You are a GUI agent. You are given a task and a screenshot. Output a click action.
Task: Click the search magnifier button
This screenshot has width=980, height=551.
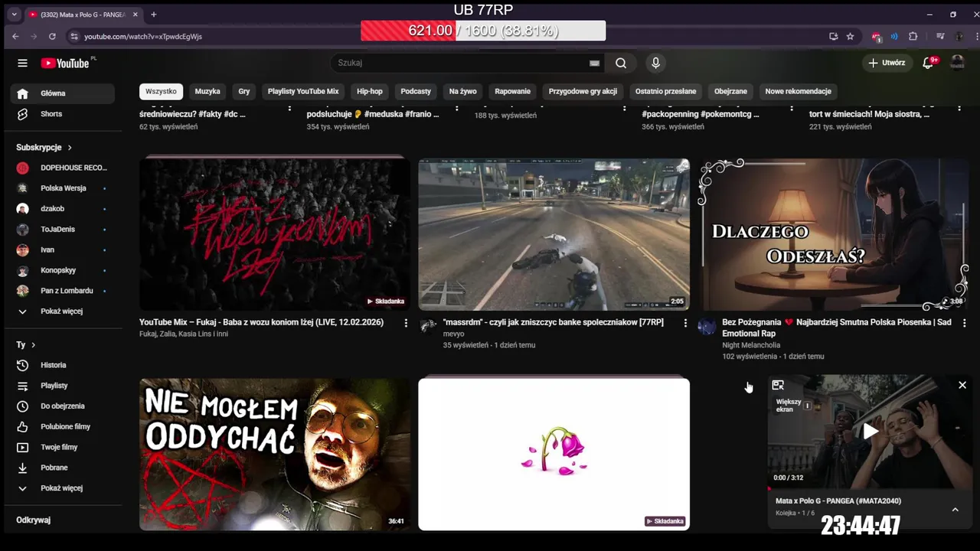(621, 63)
